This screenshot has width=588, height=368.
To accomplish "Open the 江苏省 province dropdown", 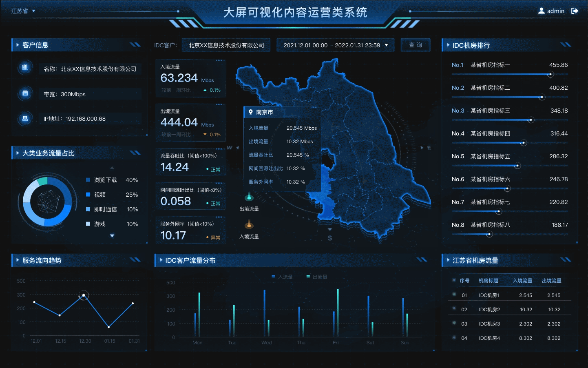I will (x=23, y=11).
